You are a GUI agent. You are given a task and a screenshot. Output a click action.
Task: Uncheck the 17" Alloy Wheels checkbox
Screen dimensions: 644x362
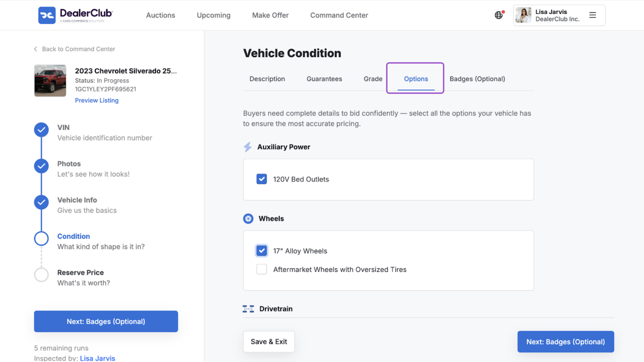(262, 251)
